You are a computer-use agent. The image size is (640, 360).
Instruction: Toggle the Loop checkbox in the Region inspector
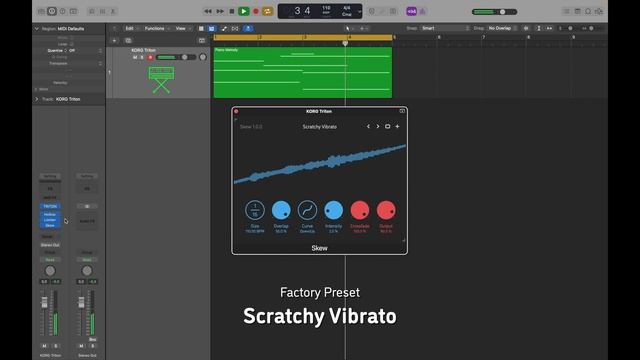(72, 44)
